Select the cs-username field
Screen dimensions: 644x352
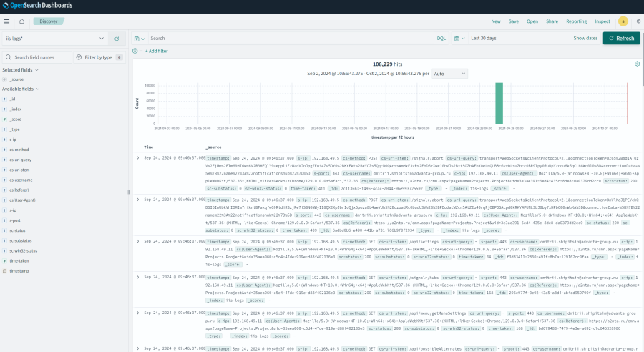pyautogui.click(x=21, y=180)
